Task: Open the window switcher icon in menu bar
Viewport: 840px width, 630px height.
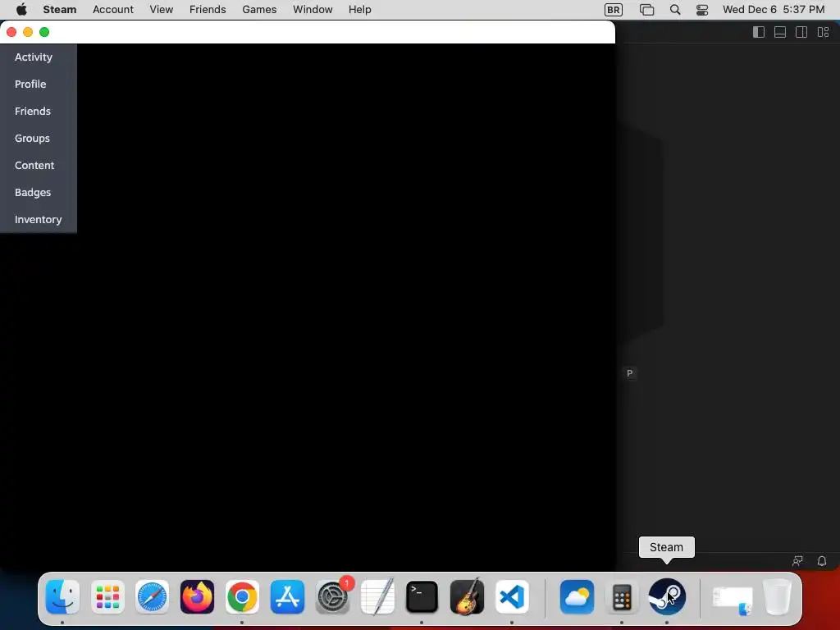Action: point(646,10)
